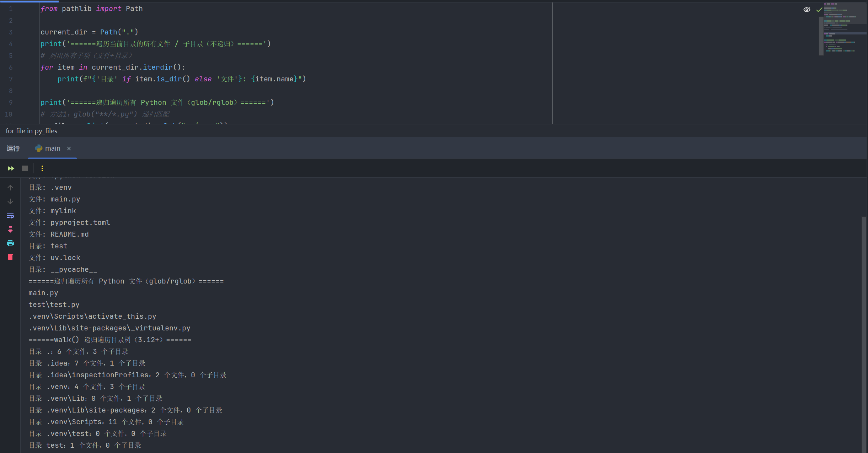Viewport: 868px width, 453px height.
Task: Open inspections widget green checkmark
Action: pos(819,10)
